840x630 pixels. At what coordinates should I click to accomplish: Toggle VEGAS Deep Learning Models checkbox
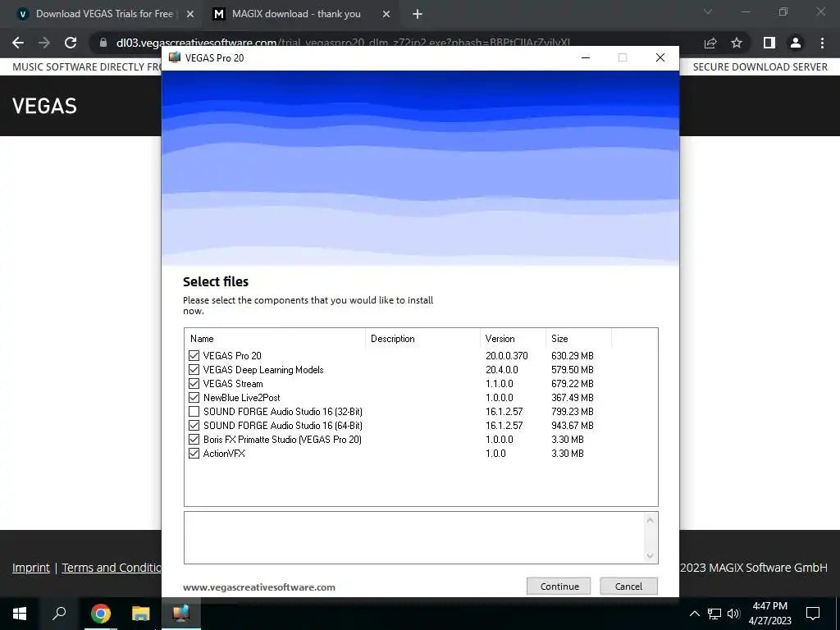(x=194, y=370)
